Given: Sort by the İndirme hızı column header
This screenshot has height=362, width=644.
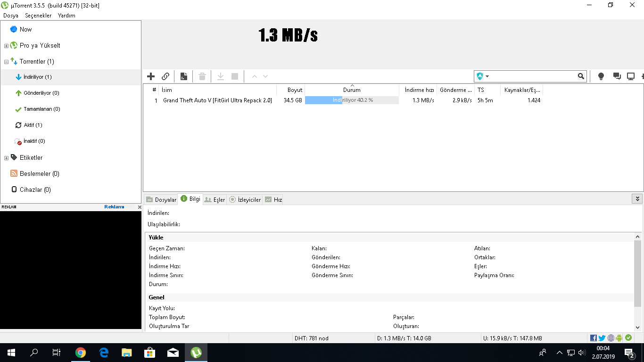Looking at the screenshot, I should tap(418, 90).
